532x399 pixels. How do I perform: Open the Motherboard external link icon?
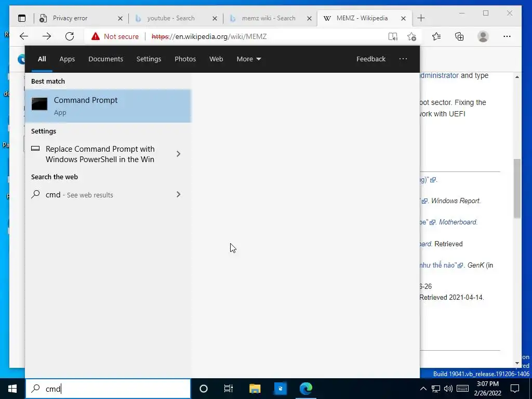pos(432,222)
